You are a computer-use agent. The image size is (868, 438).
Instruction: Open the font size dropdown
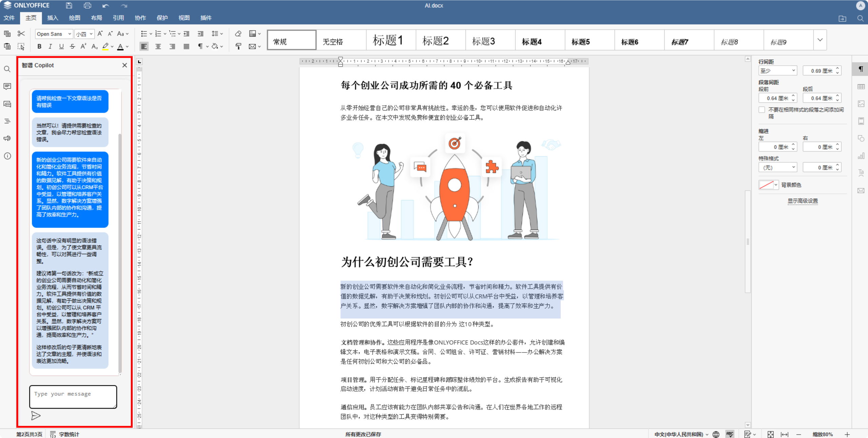click(91, 34)
